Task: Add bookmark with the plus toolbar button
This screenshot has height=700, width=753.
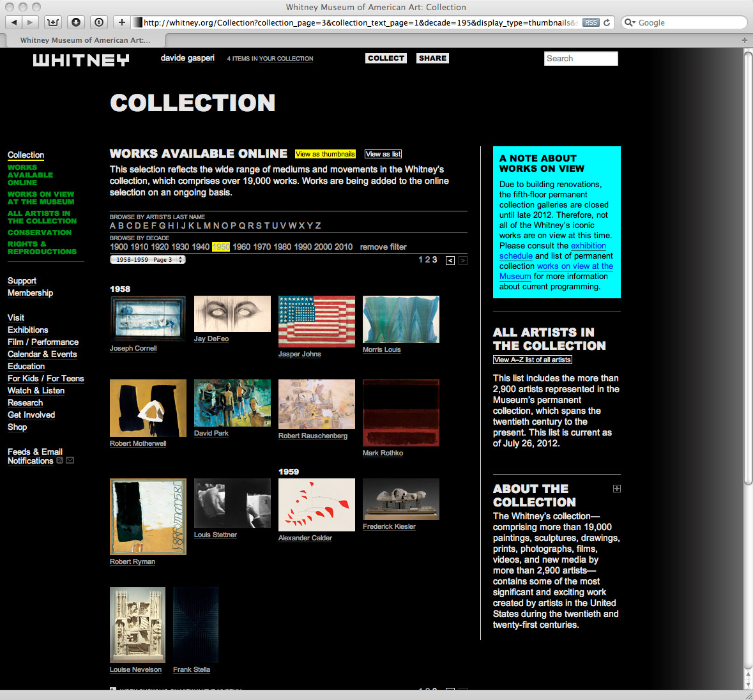Action: tap(122, 22)
